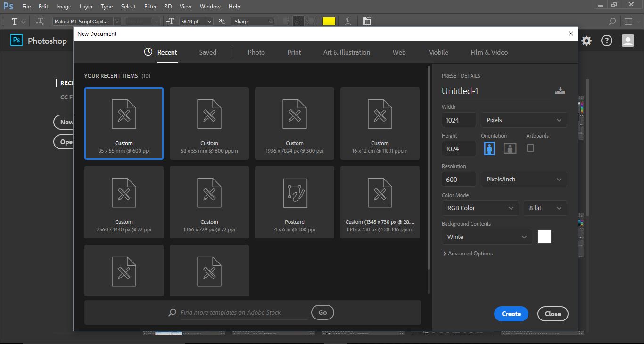Click the Adobe Stock template search field

click(x=243, y=312)
